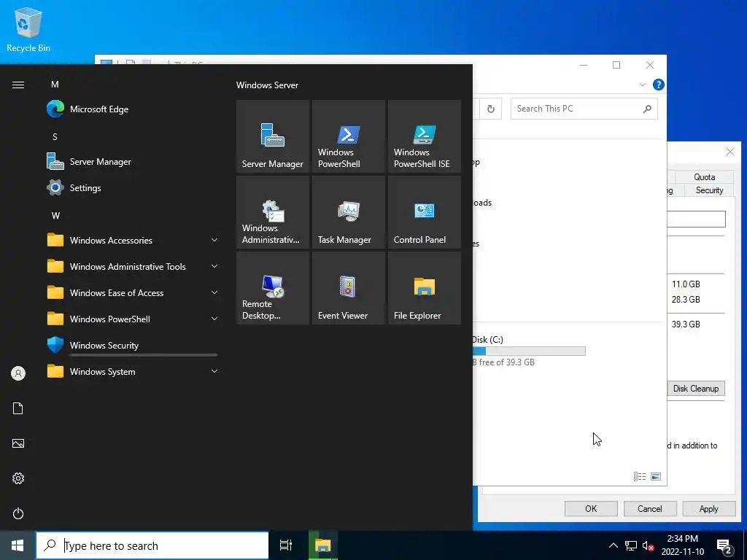This screenshot has width=747, height=560.
Task: Click the letter M group header
Action: [x=55, y=85]
